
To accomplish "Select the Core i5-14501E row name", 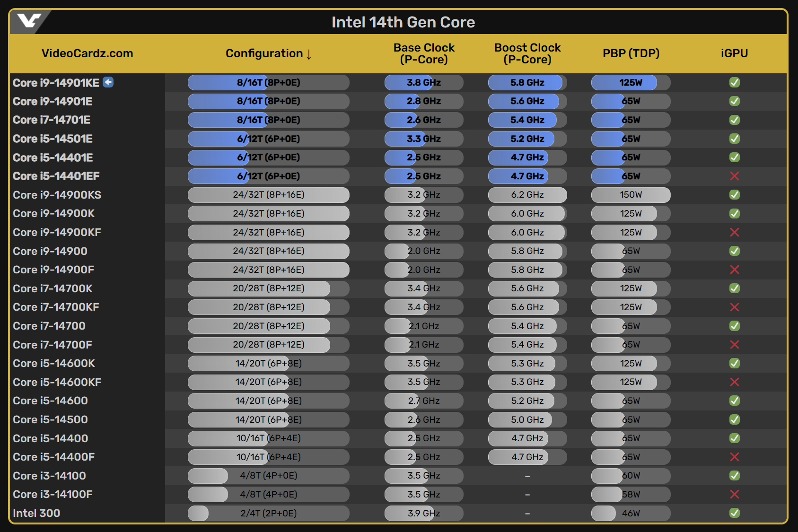I will [x=53, y=139].
